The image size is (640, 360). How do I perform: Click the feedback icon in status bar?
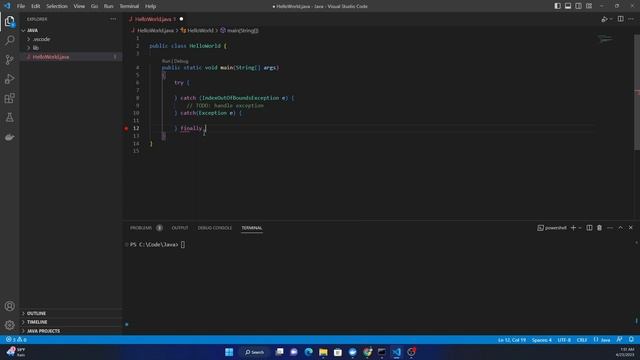[620, 340]
